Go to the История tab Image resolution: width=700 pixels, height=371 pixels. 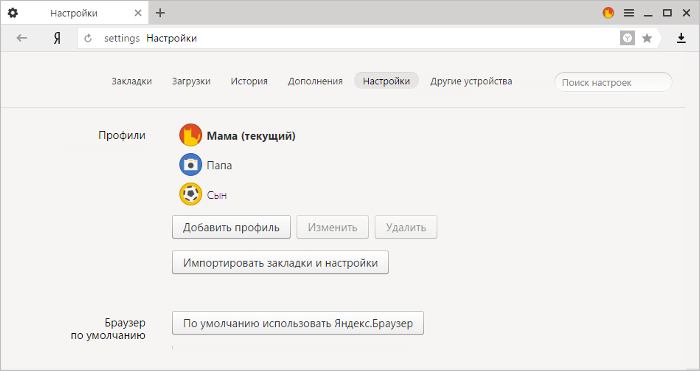point(249,81)
